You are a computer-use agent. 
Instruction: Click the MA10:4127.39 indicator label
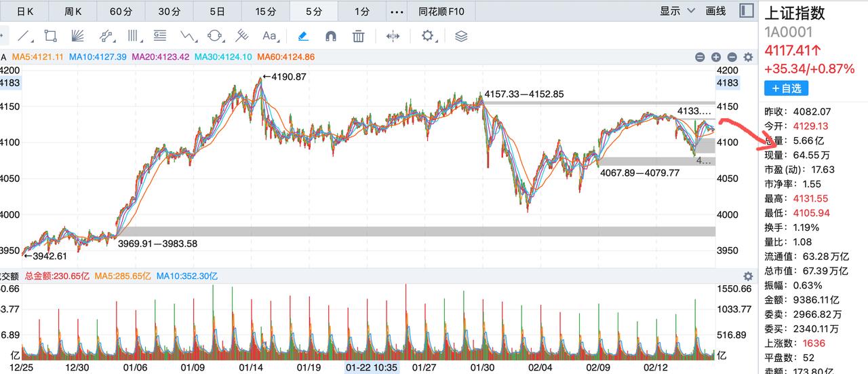pyautogui.click(x=97, y=57)
